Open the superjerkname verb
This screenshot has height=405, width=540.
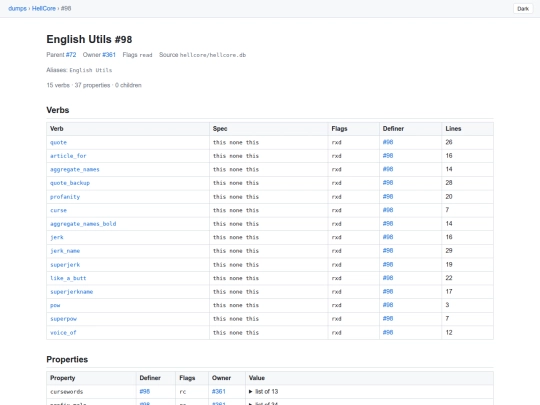(72, 292)
